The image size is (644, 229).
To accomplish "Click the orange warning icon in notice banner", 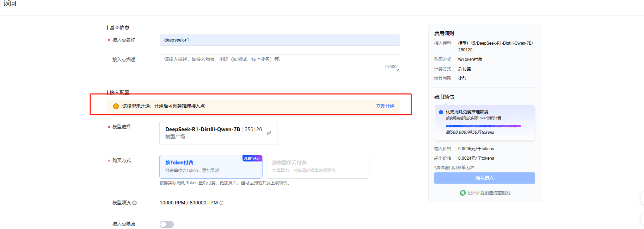I will pos(116,106).
